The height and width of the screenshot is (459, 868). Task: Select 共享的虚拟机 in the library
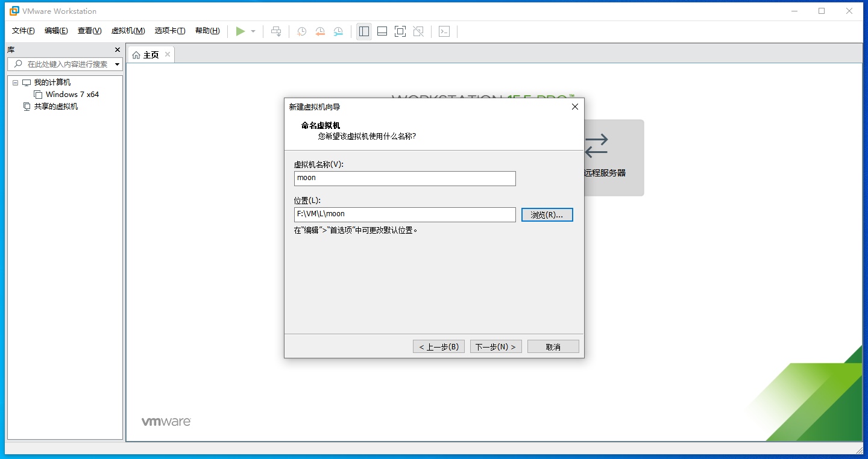click(x=56, y=107)
